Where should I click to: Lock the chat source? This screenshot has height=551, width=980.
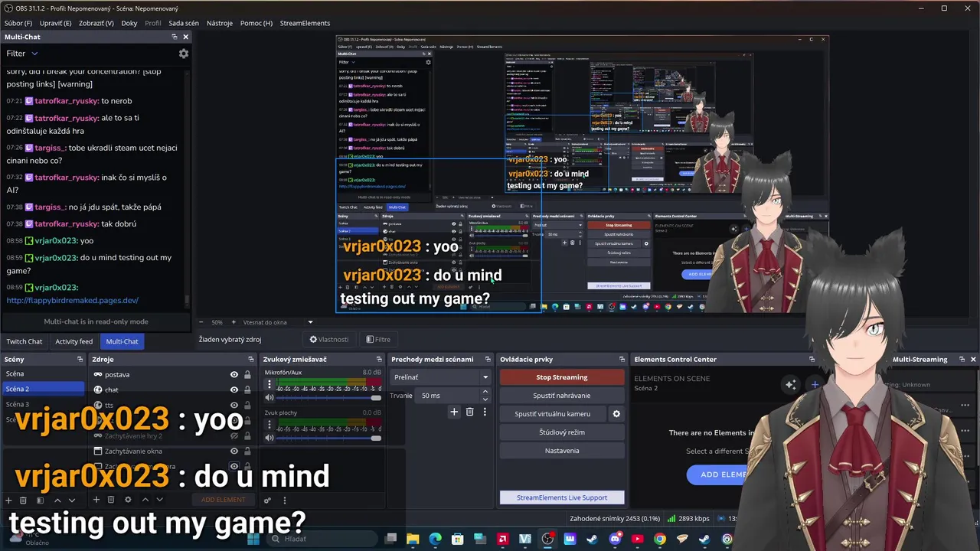[247, 390]
